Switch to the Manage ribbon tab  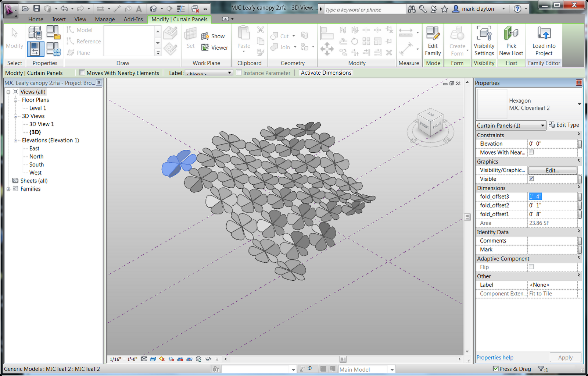pyautogui.click(x=105, y=19)
